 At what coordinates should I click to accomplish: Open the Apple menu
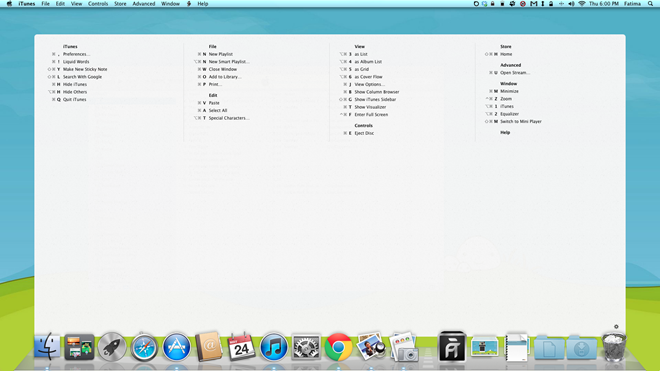(x=9, y=4)
